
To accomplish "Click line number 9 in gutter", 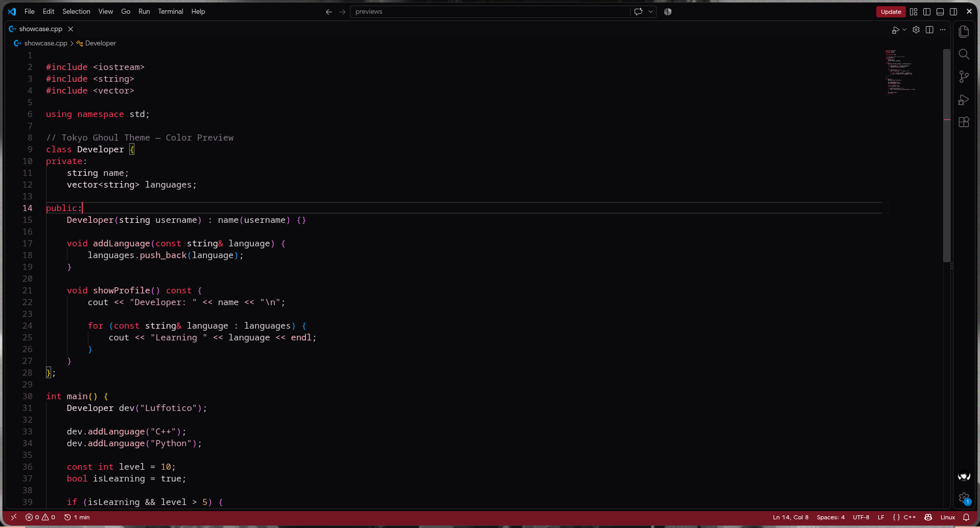I will coord(30,149).
